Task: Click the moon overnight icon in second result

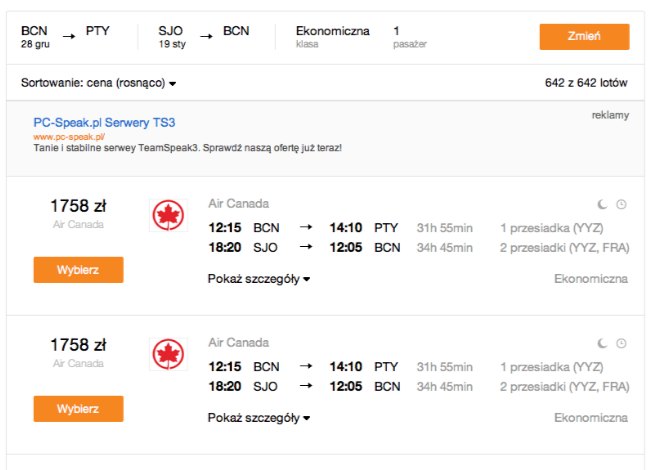Action: pyautogui.click(x=602, y=343)
